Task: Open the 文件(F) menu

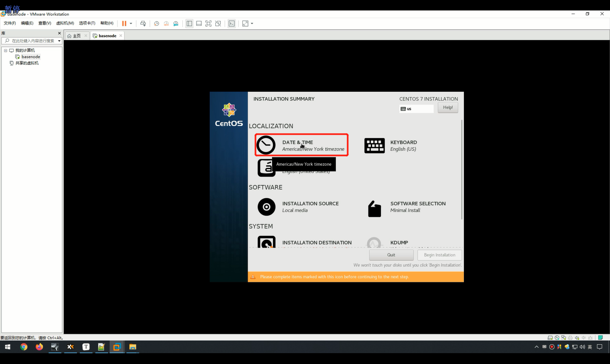Action: point(10,23)
